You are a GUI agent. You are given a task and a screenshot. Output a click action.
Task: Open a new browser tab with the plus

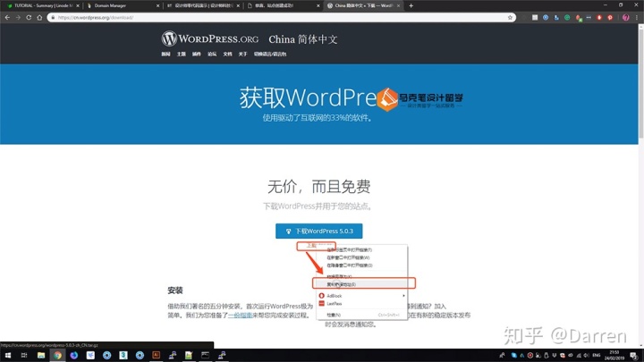click(411, 5)
